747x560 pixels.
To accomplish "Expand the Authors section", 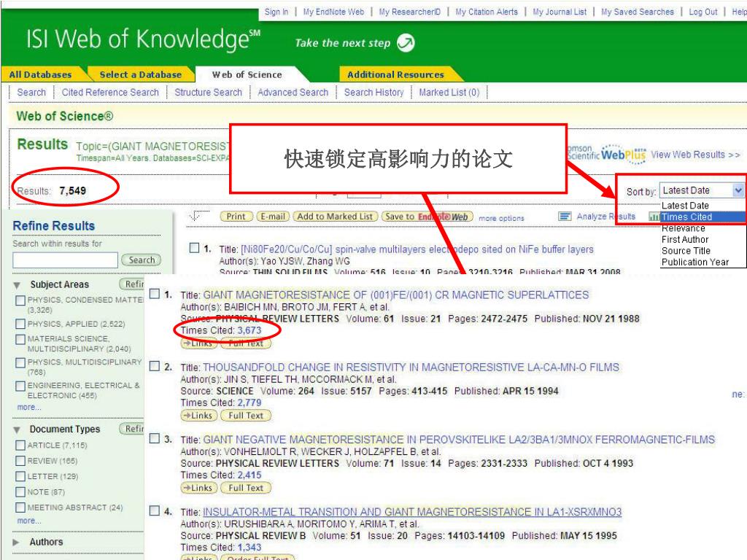I will pyautogui.click(x=16, y=542).
